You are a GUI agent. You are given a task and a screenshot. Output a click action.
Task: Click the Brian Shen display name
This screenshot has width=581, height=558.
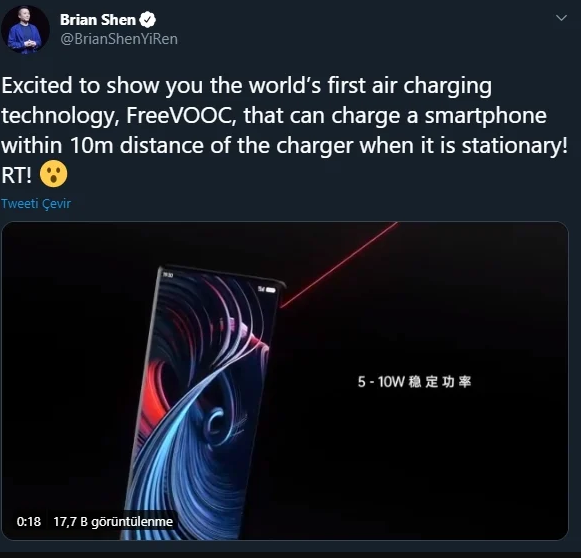click(98, 20)
